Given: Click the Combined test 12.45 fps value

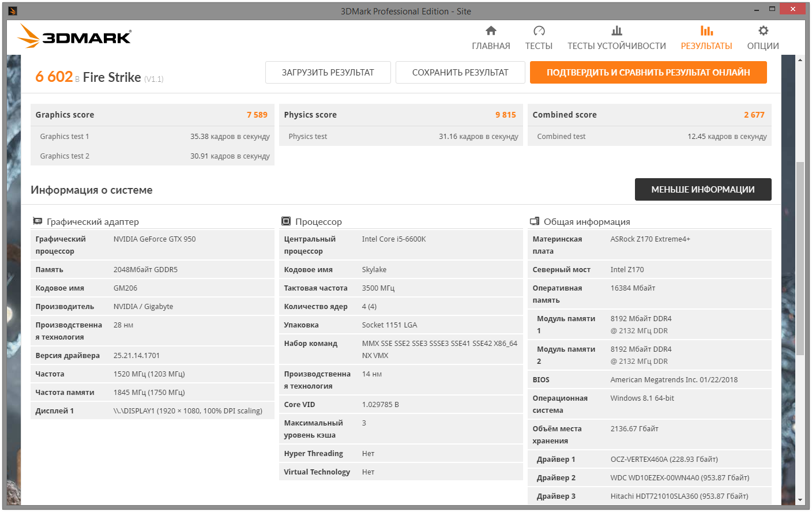Looking at the screenshot, I should 727,137.
